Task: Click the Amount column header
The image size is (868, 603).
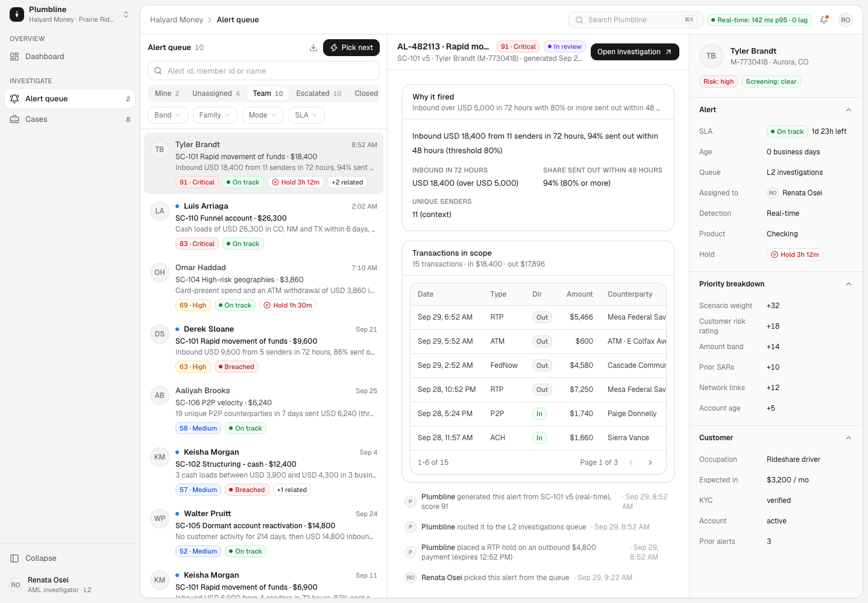Action: tap(579, 294)
